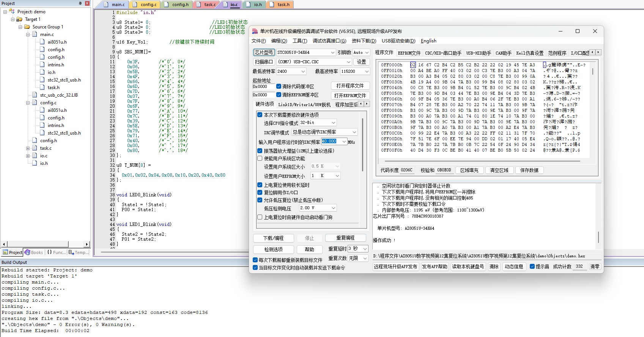Click the hardware options vertical scrollbar
The width and height of the screenshot is (644, 337).
coord(363,144)
